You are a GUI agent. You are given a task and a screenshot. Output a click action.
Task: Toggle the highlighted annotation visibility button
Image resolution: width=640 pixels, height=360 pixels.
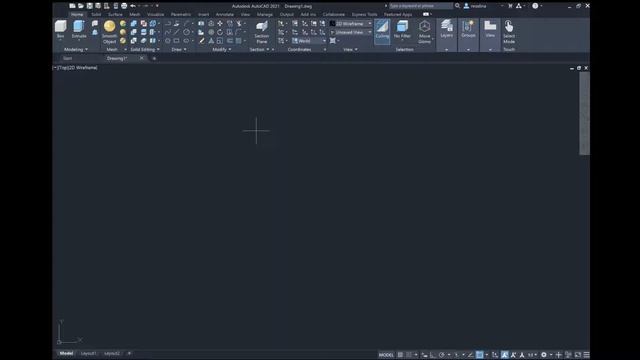pos(505,355)
